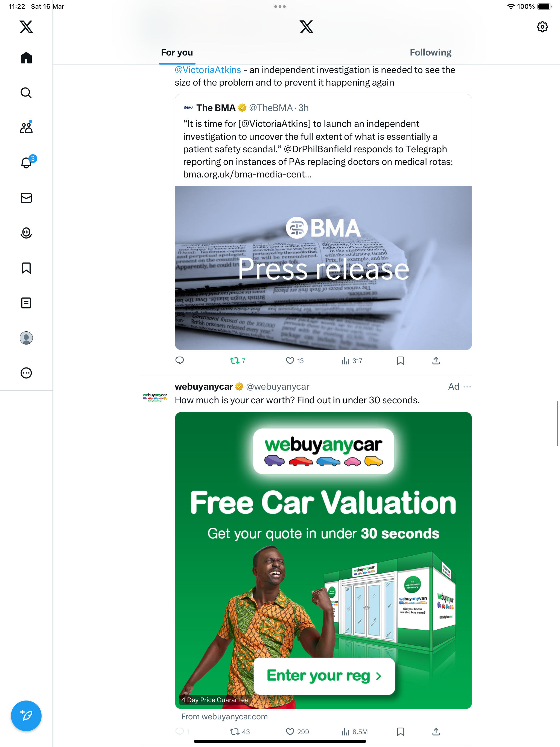Open share menu on BMA quote post

click(436, 361)
